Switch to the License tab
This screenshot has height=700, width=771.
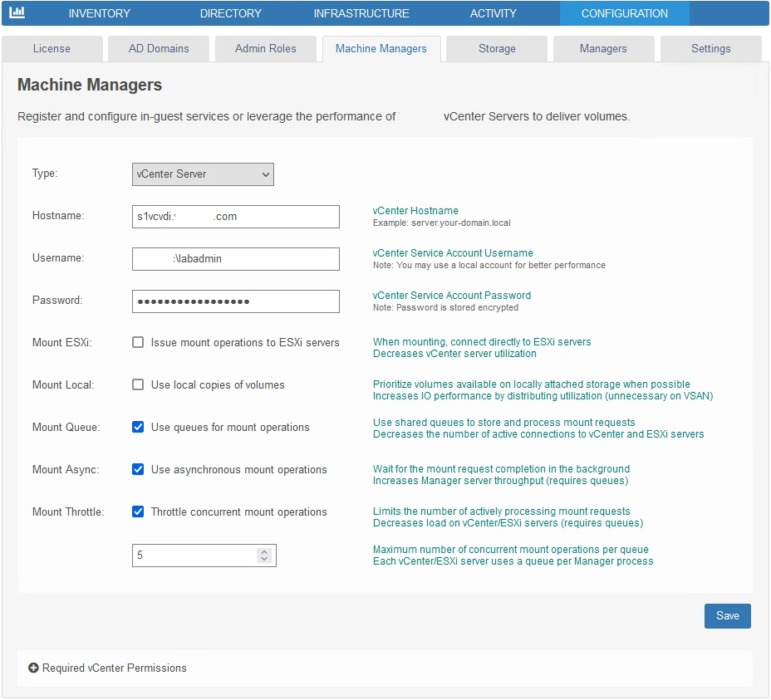[52, 49]
